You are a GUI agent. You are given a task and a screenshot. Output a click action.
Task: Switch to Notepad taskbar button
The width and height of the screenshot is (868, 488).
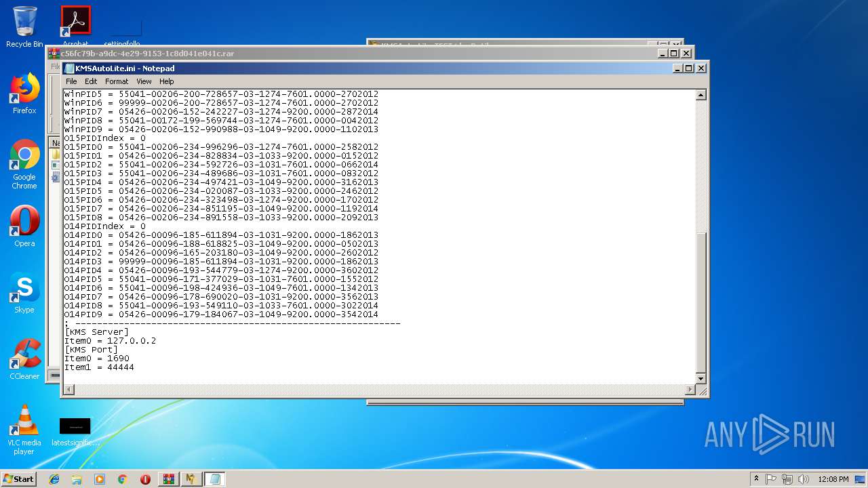pos(215,479)
